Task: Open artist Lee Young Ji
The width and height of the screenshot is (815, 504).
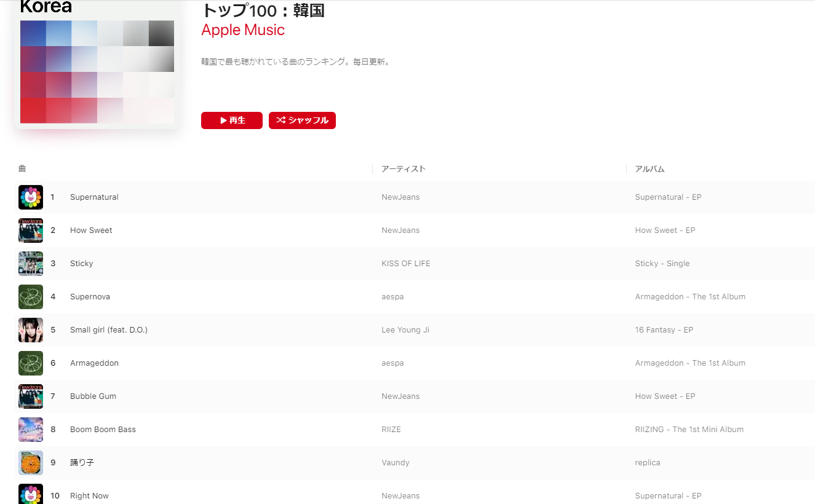Action: coord(405,330)
